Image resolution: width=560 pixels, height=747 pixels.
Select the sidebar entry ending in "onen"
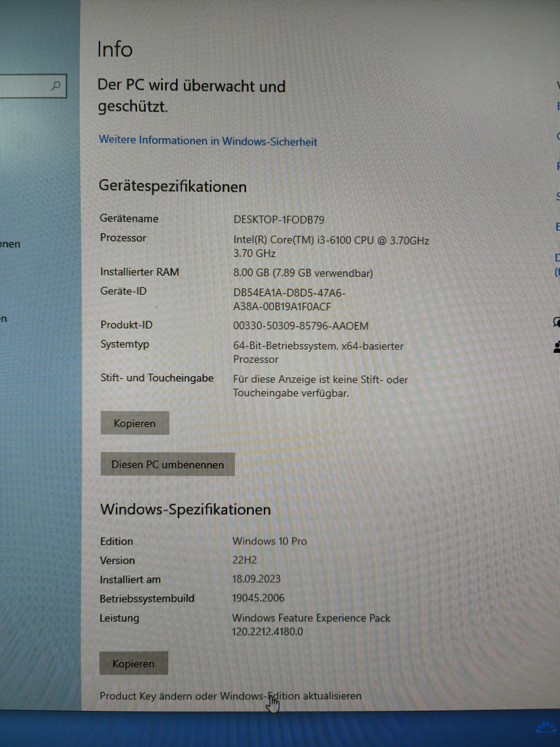10,244
